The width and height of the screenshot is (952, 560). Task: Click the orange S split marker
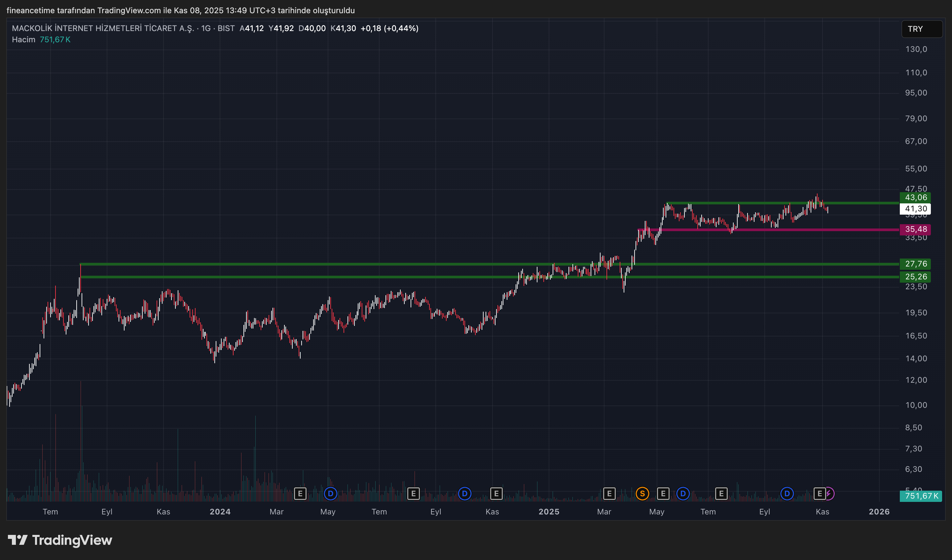(642, 494)
